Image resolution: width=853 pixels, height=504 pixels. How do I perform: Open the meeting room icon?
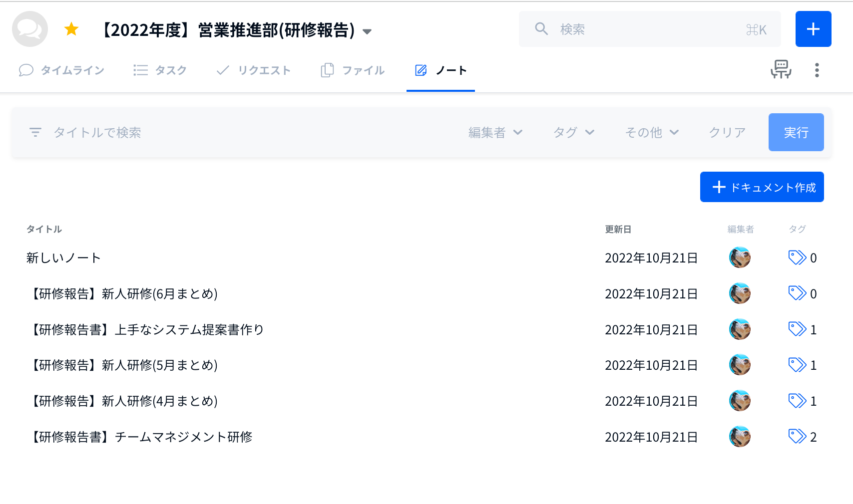[x=781, y=70]
